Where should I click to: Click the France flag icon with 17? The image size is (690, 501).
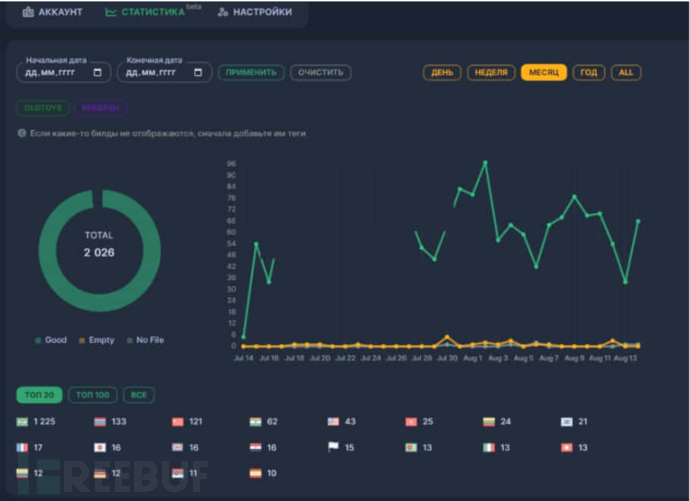[22, 447]
